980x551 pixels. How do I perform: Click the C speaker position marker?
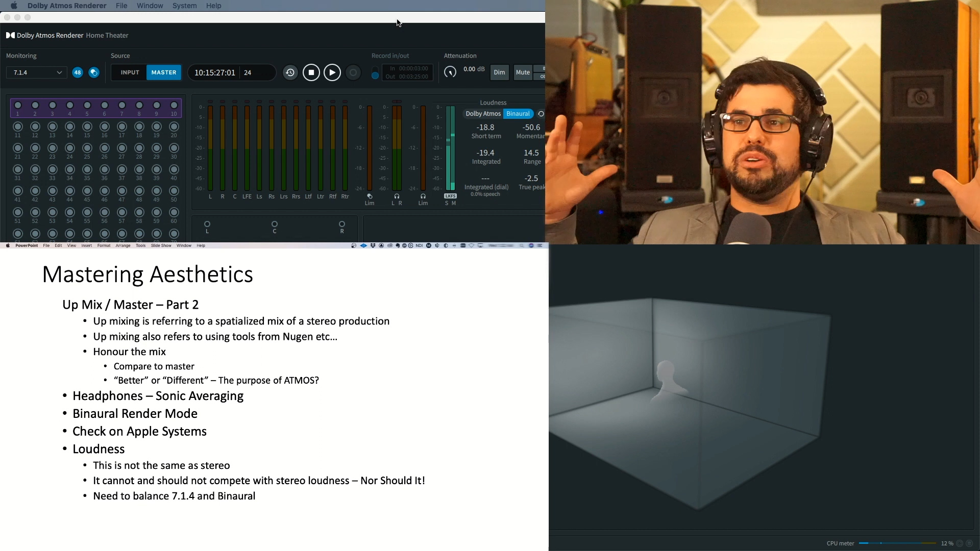point(275,224)
